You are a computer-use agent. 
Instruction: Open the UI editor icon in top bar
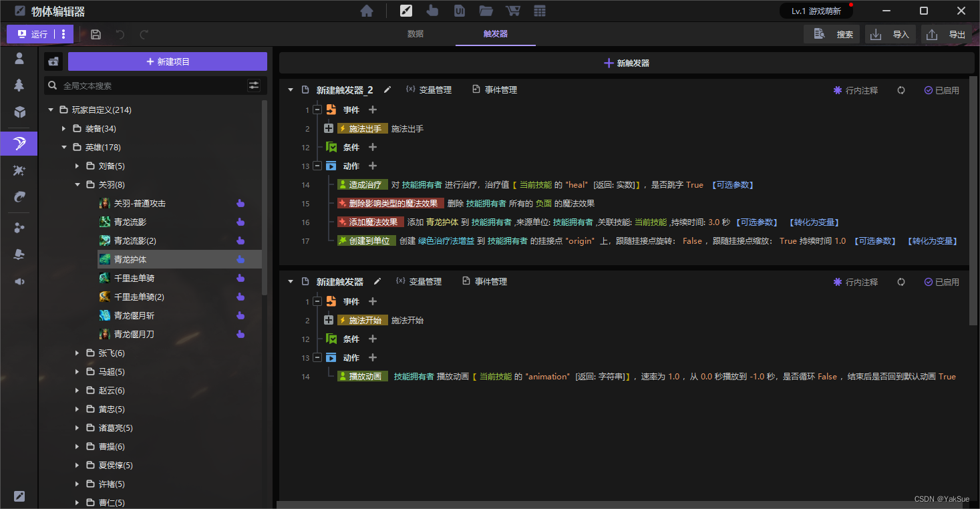(x=460, y=11)
